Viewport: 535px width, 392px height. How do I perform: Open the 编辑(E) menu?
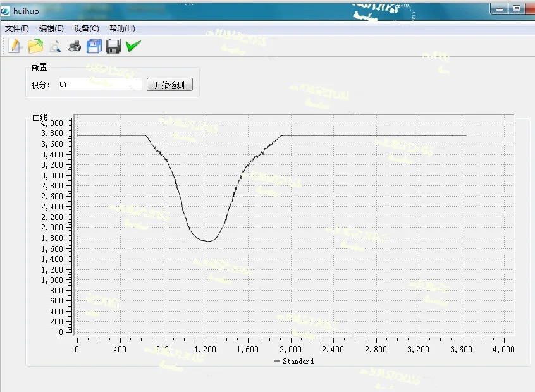pos(51,28)
